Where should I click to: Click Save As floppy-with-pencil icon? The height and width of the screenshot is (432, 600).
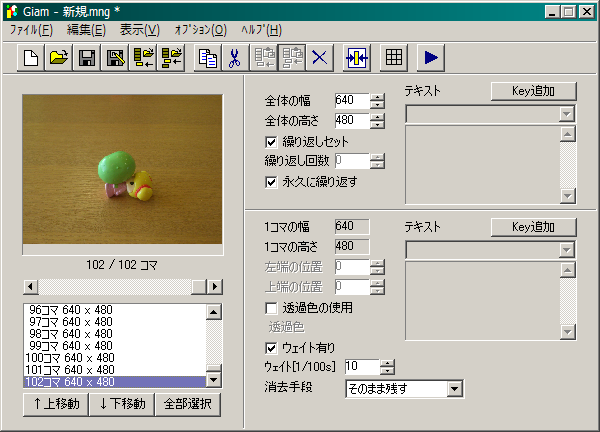point(115,58)
